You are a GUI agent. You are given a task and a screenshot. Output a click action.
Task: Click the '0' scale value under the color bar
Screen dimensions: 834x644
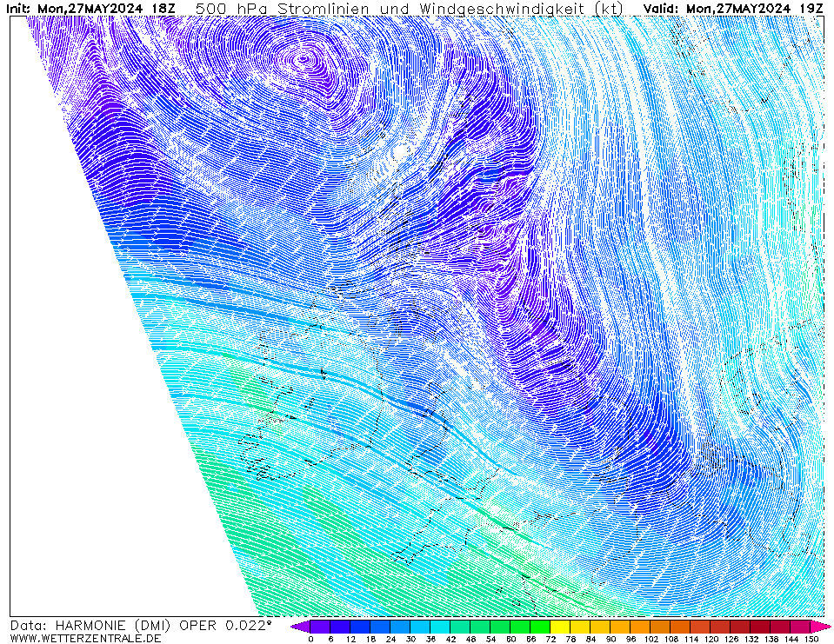(310, 639)
